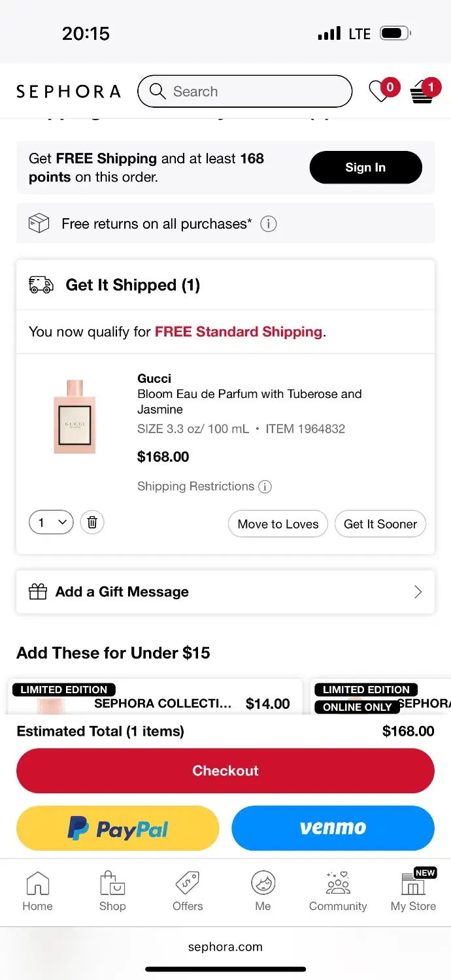This screenshot has height=980, width=451.
Task: Tap the red Checkout button
Action: click(225, 771)
